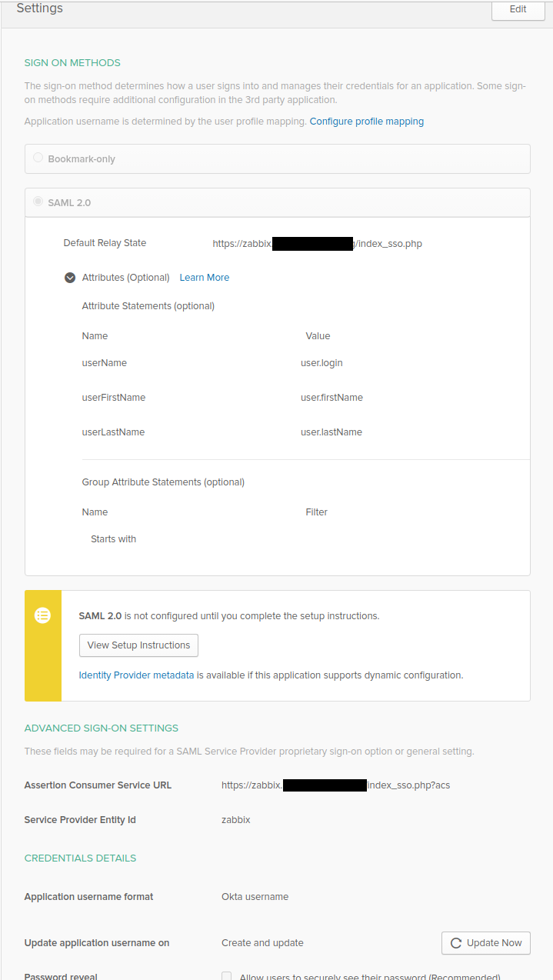Click the zabbix Service Provider Entity Id

[x=235, y=820]
